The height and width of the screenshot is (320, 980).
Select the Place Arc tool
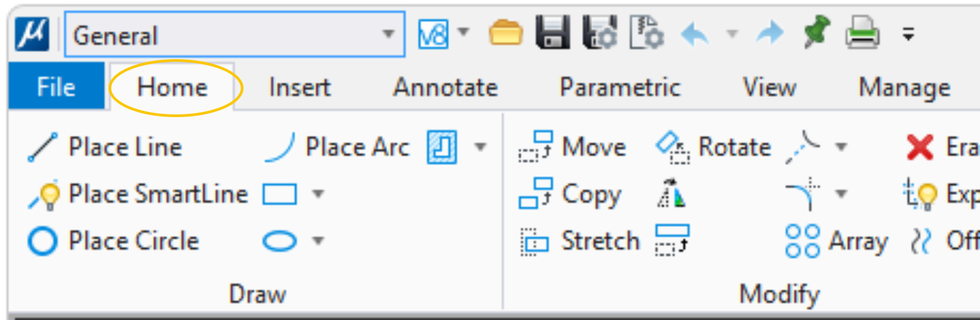point(337,147)
